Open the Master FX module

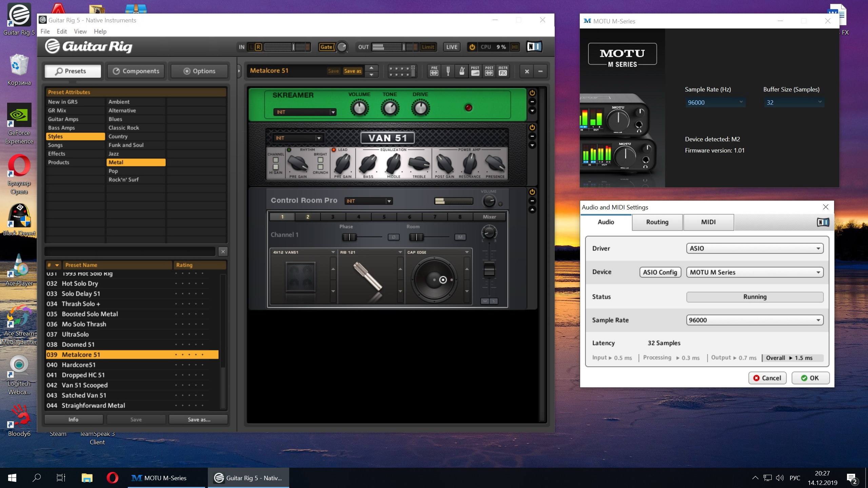[x=503, y=71]
